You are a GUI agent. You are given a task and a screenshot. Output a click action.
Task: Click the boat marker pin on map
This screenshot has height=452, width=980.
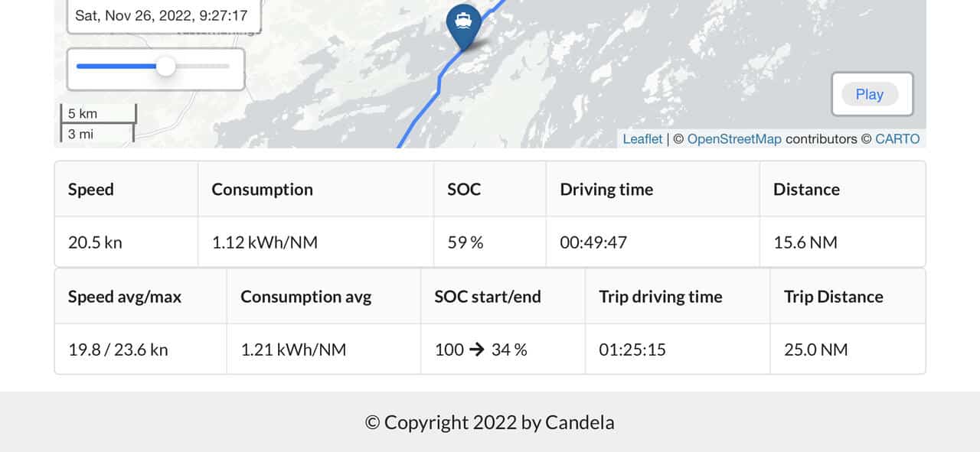pos(463,24)
